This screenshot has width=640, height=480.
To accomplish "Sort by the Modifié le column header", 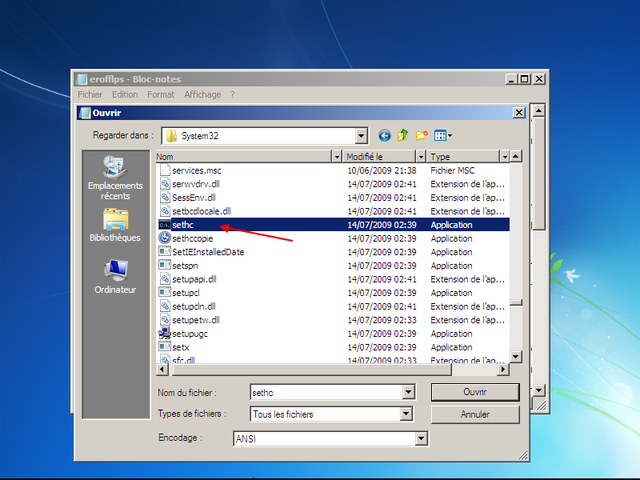I will 380,156.
